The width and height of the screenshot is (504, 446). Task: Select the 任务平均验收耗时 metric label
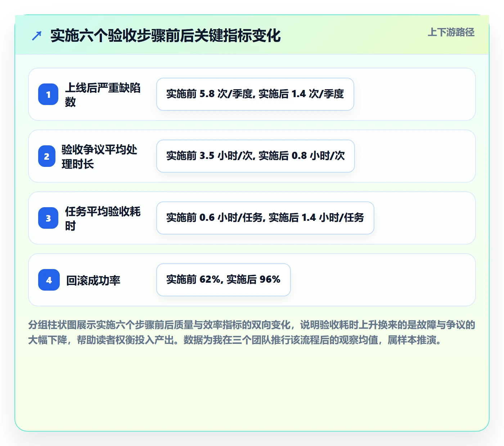[x=103, y=218]
